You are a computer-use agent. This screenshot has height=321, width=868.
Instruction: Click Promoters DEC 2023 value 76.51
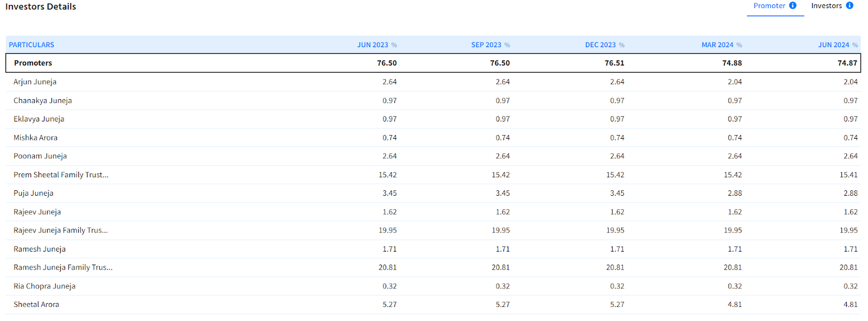tap(615, 63)
